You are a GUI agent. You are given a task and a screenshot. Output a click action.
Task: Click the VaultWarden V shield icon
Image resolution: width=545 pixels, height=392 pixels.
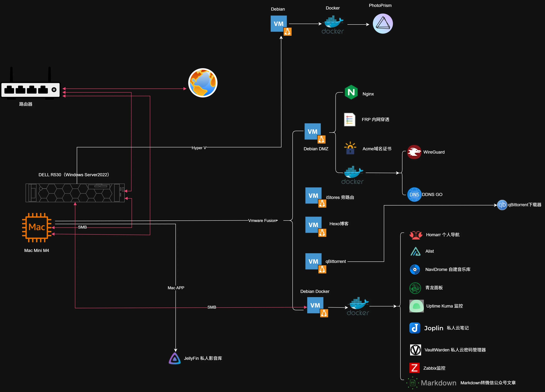[415, 350]
